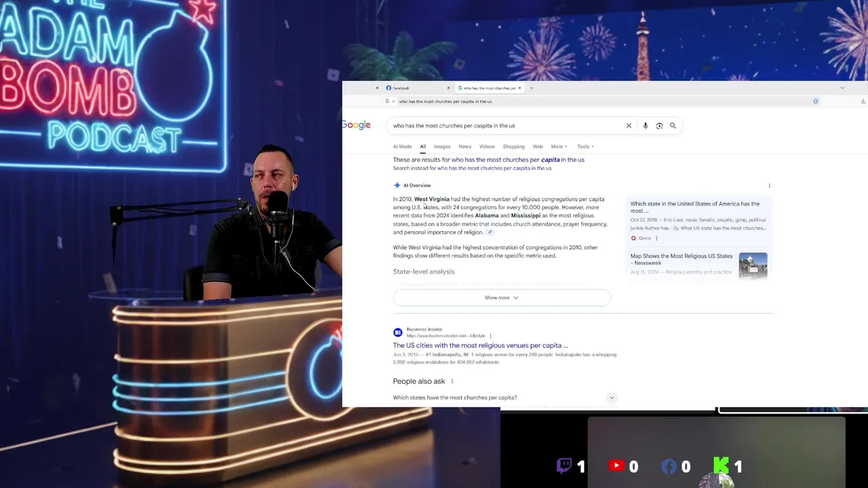Switch to the Facebook browser tab

pyautogui.click(x=417, y=88)
